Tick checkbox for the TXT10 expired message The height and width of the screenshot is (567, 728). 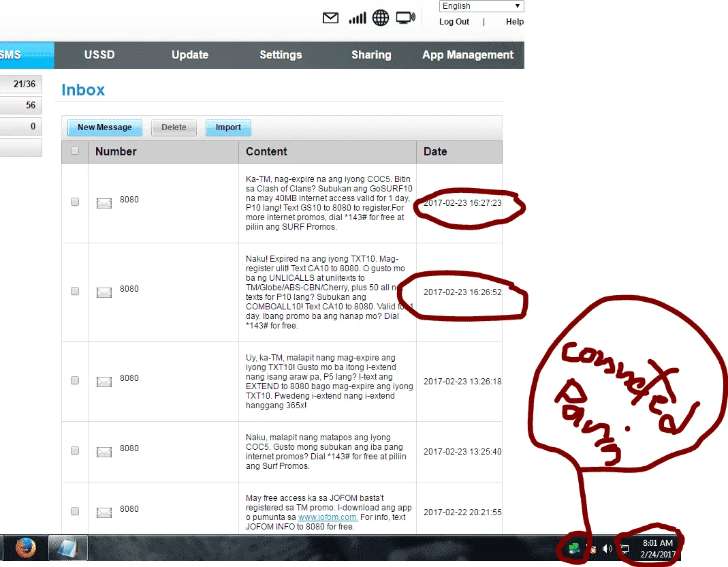(75, 291)
